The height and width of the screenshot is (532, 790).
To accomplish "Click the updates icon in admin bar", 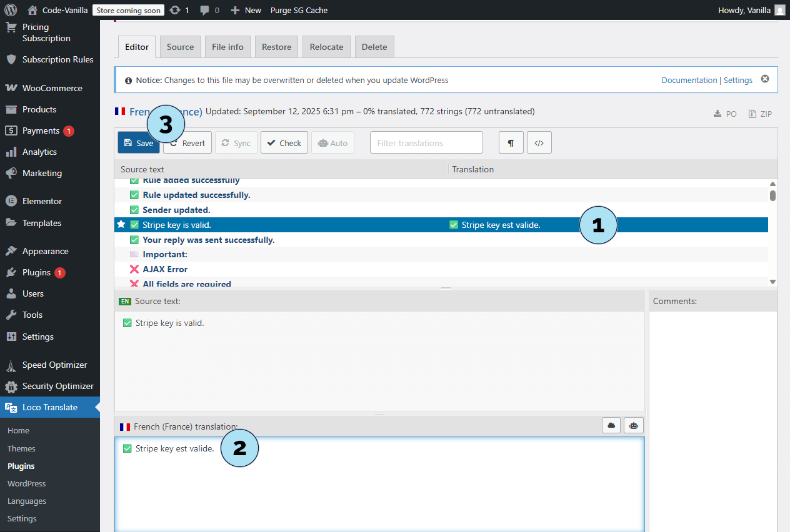I will (179, 10).
